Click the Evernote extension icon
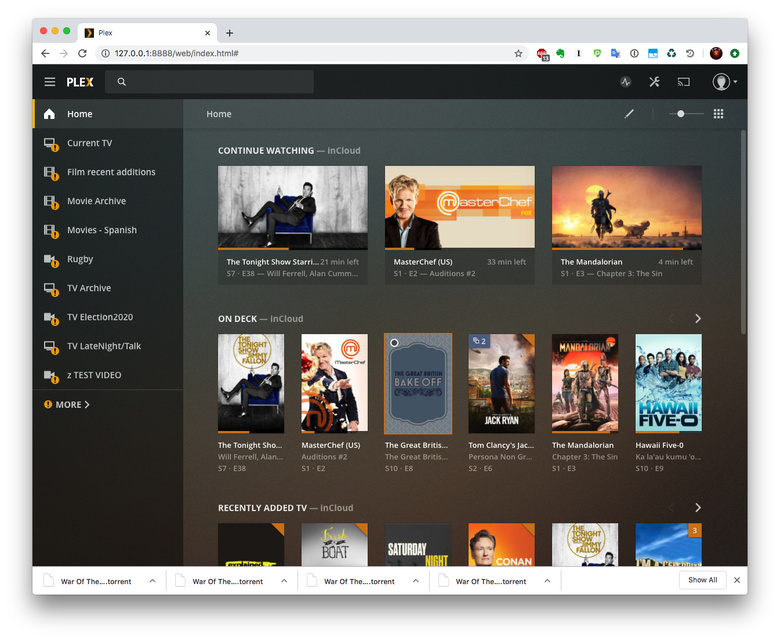Screen dimensions: 780x641 [561, 53]
